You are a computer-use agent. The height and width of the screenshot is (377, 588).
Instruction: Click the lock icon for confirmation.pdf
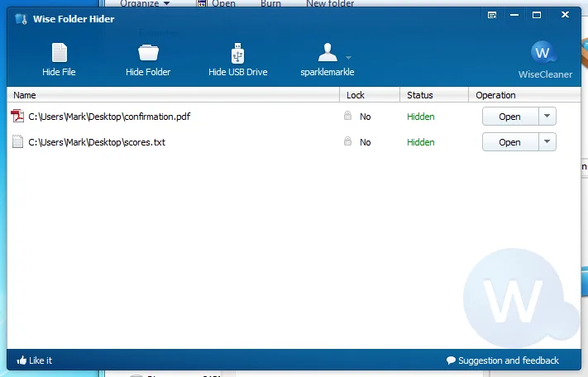(347, 116)
